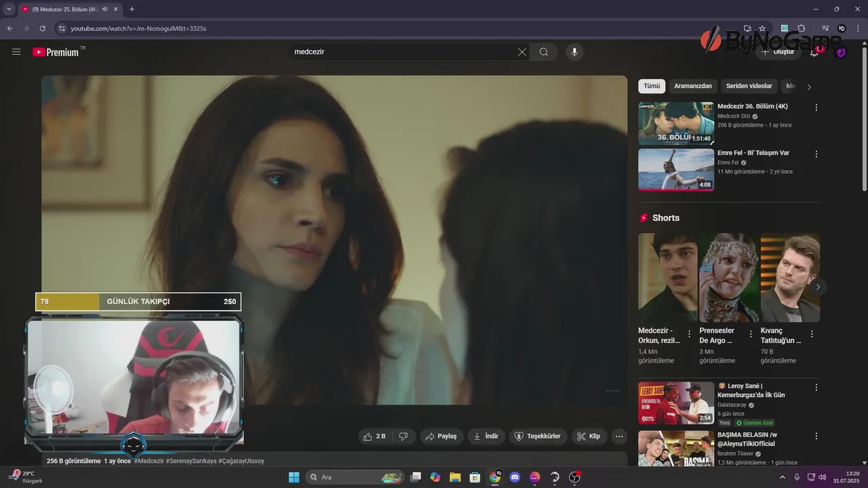
Task: Start voice search with the microphone icon
Action: pos(574,52)
